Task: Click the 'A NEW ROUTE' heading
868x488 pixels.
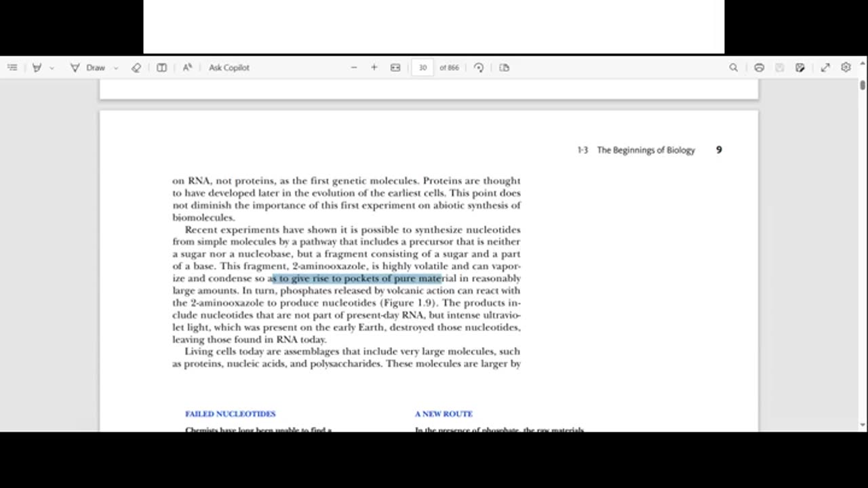Action: coord(443,413)
